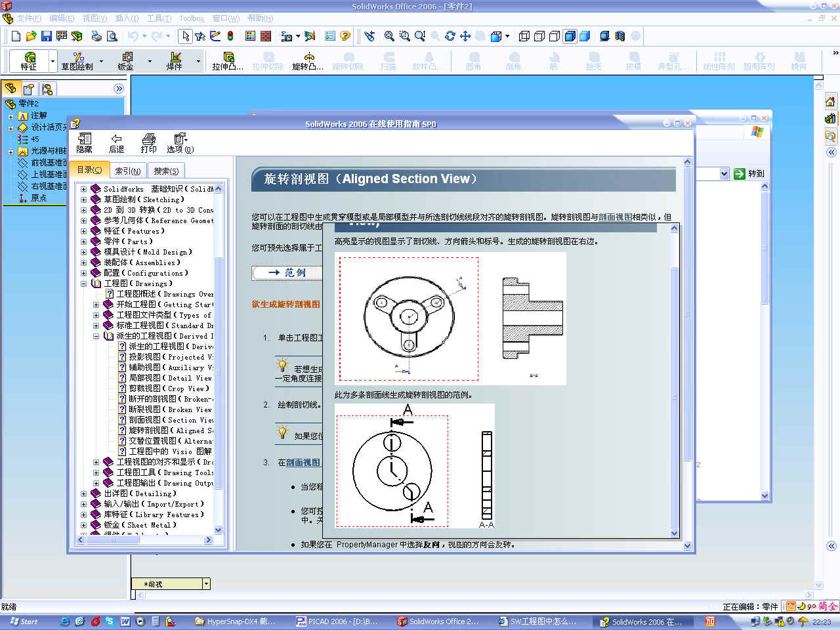840x630 pixels.
Task: Click the help contents horizontal scrollbar
Action: (x=144, y=540)
